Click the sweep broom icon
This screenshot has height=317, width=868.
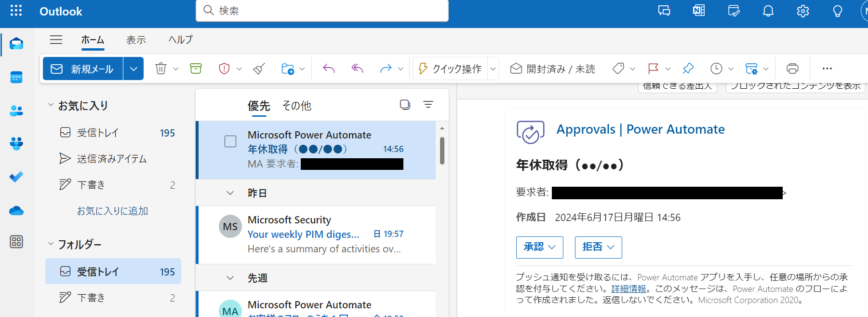click(259, 69)
